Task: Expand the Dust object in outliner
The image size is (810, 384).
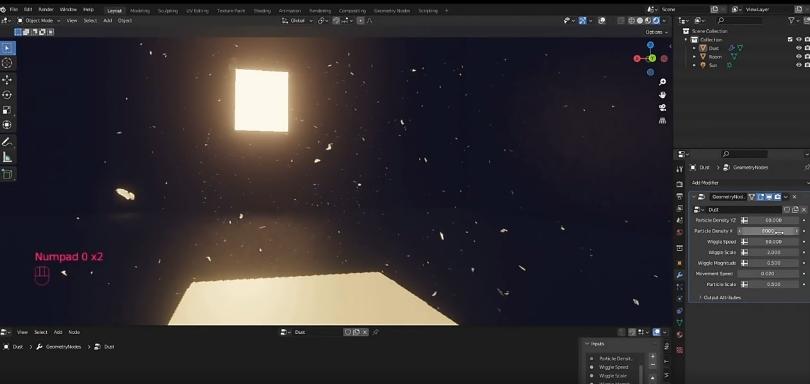Action: pyautogui.click(x=694, y=48)
